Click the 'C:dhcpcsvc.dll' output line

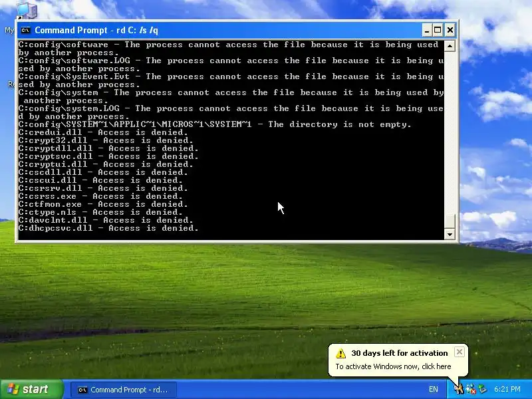point(108,228)
